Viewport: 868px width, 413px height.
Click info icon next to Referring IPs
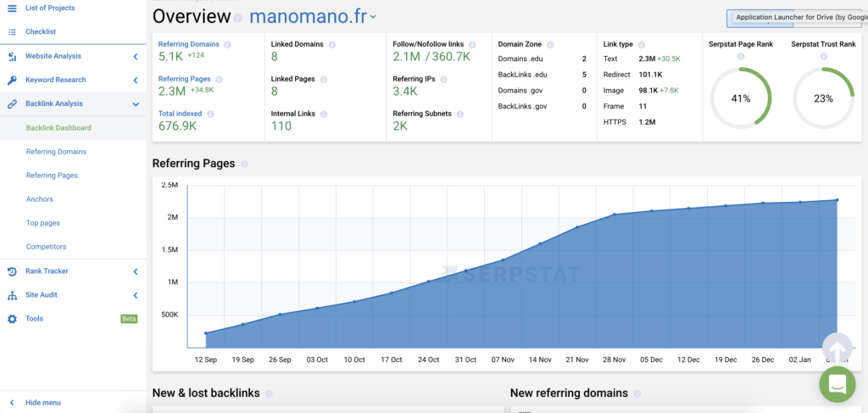click(x=443, y=79)
